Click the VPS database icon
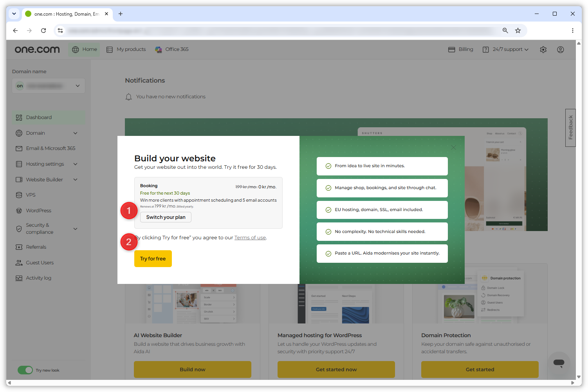 pyautogui.click(x=19, y=195)
